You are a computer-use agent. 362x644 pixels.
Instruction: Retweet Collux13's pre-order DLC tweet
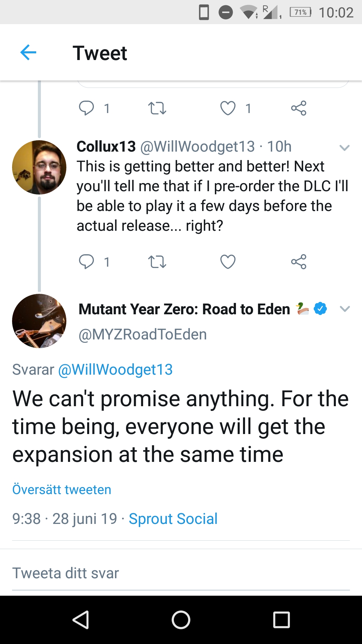coord(157,262)
